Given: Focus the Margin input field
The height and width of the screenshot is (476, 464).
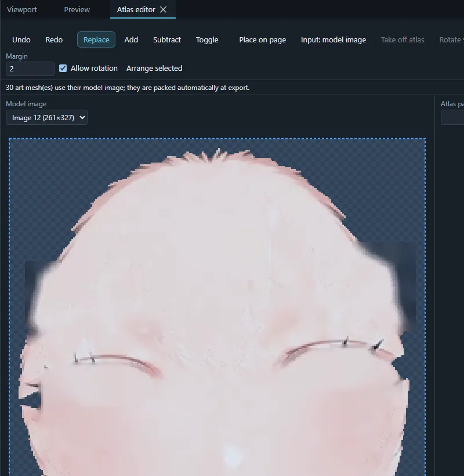Looking at the screenshot, I should click(30, 69).
